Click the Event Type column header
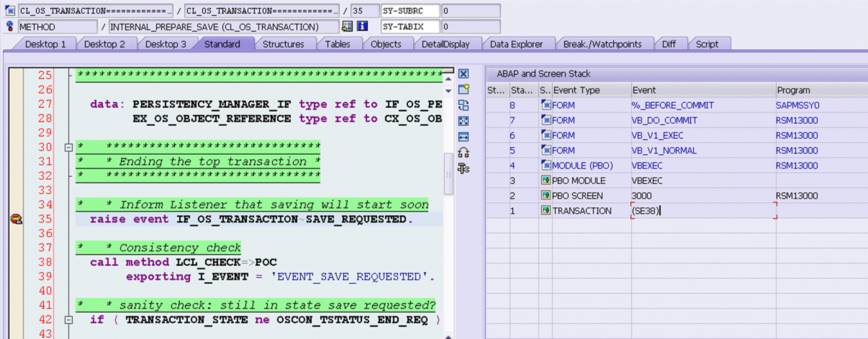 tap(591, 90)
